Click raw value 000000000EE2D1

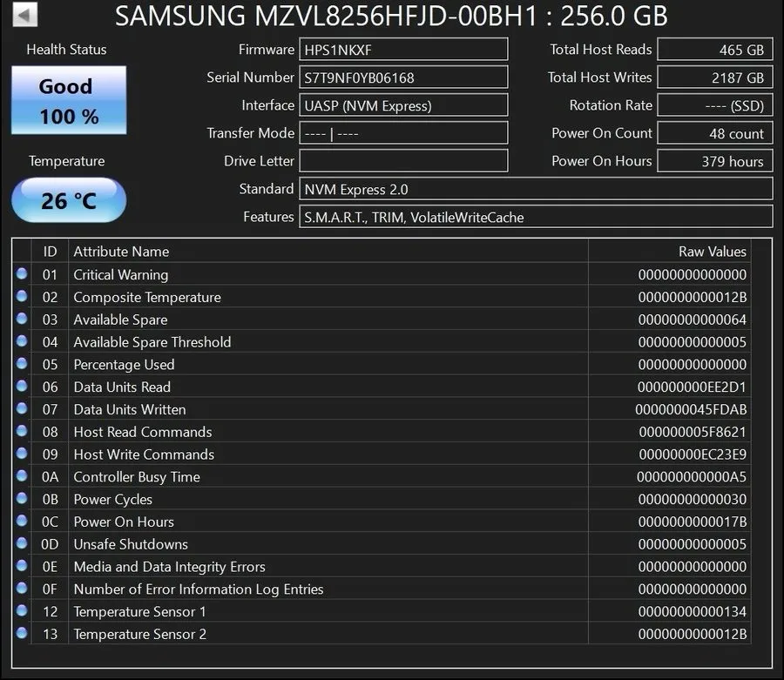pos(692,387)
